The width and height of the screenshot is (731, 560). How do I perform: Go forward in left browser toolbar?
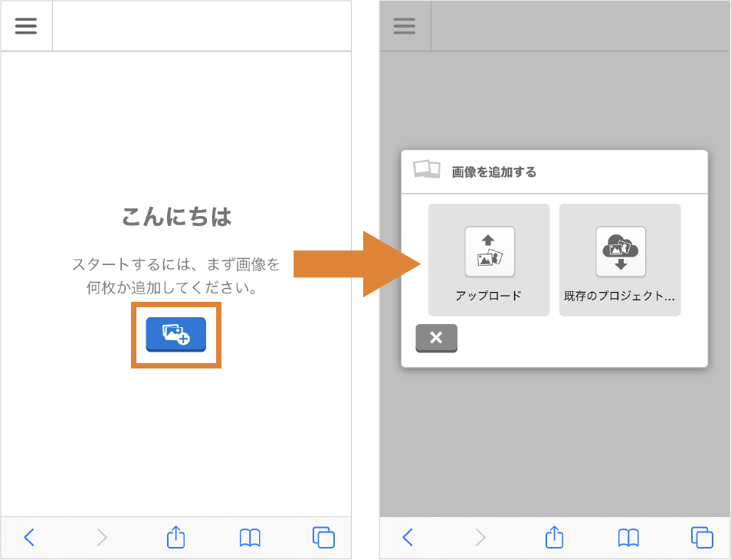click(102, 537)
